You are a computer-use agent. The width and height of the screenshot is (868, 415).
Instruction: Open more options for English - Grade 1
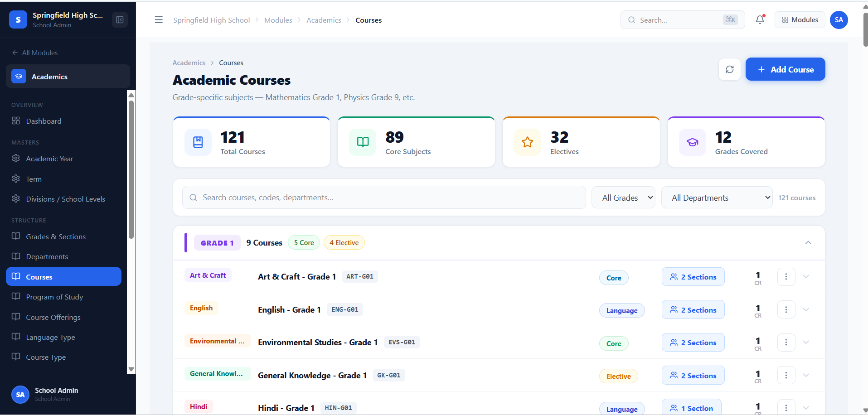pyautogui.click(x=786, y=310)
